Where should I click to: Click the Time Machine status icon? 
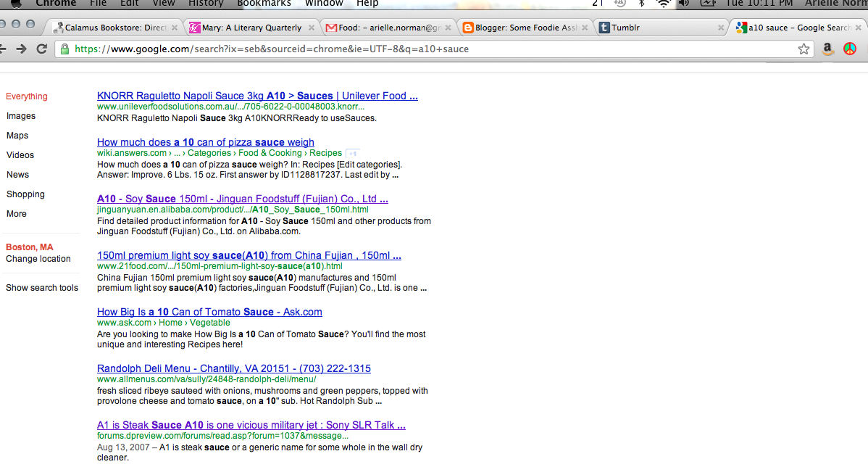[x=620, y=3]
